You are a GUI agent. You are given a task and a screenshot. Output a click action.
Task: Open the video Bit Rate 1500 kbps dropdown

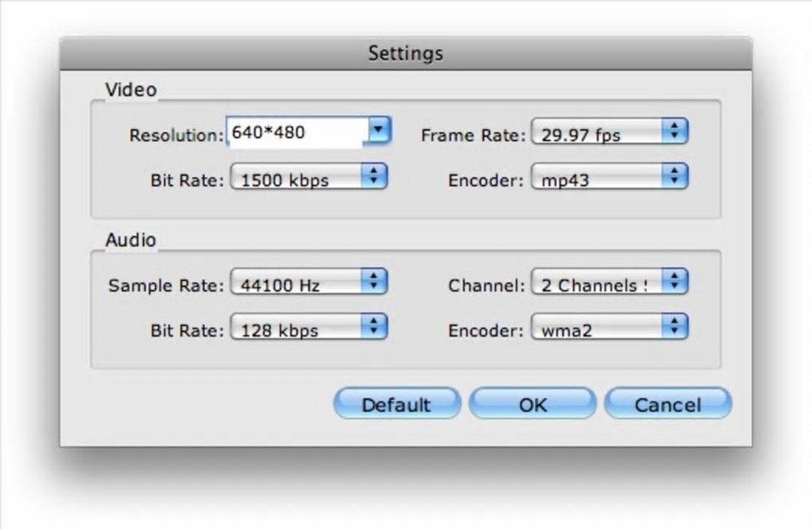tap(308, 178)
